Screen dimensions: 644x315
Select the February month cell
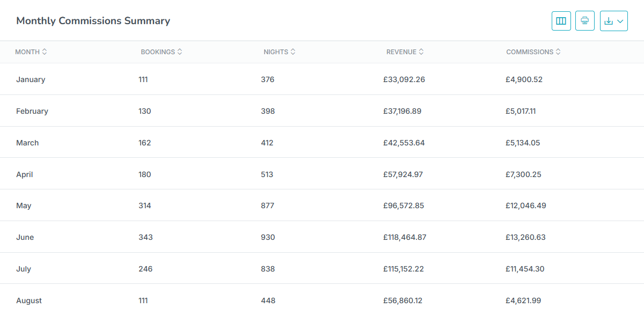pos(32,111)
